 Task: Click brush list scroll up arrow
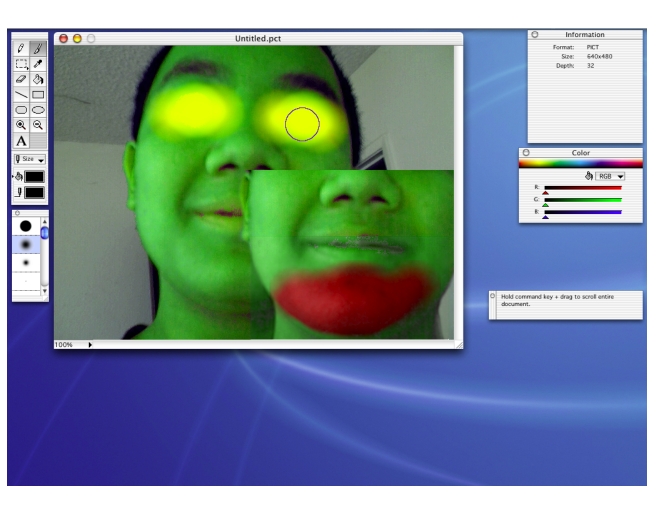coord(45,222)
